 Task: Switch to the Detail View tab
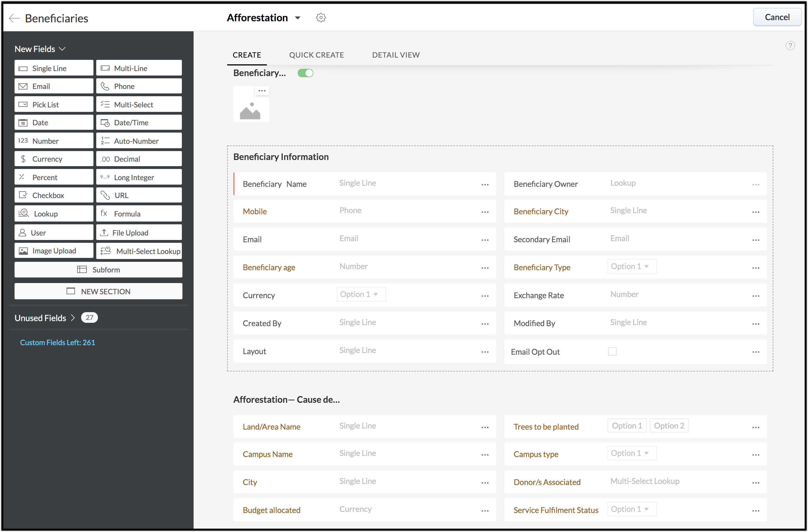[396, 55]
